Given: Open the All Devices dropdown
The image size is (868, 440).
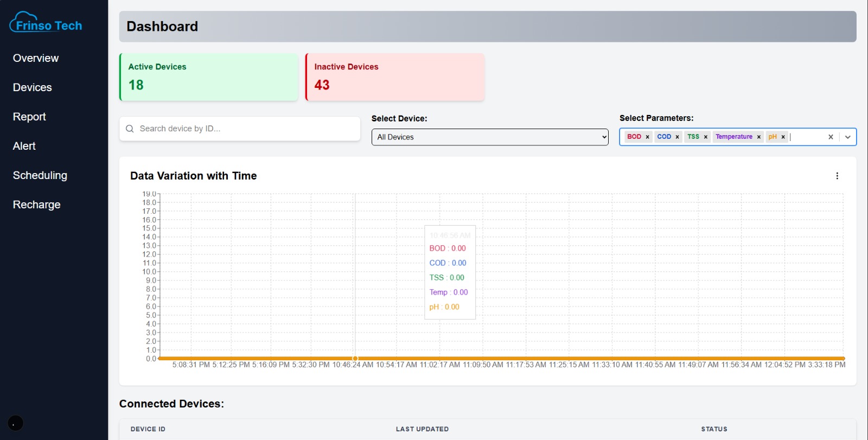Looking at the screenshot, I should [489, 137].
